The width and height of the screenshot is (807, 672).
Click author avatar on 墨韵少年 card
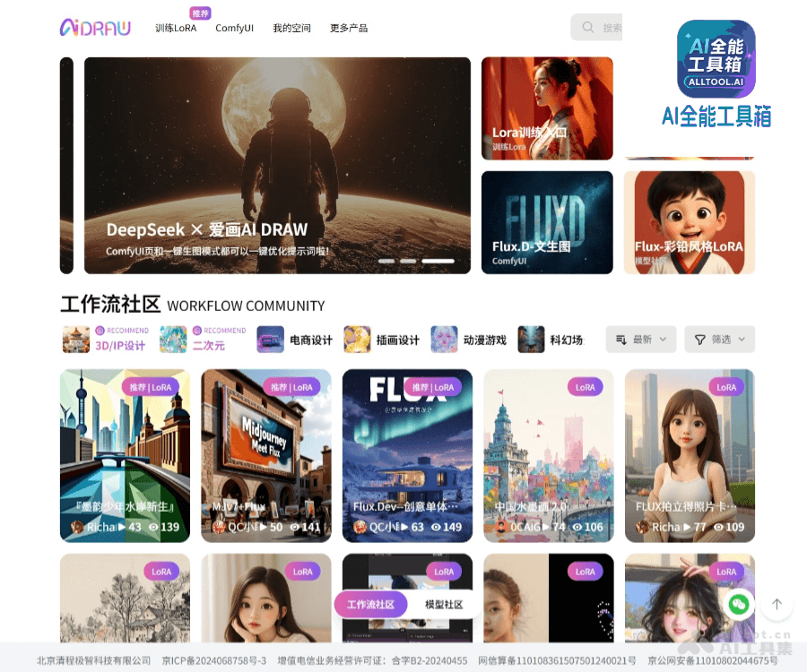77,527
